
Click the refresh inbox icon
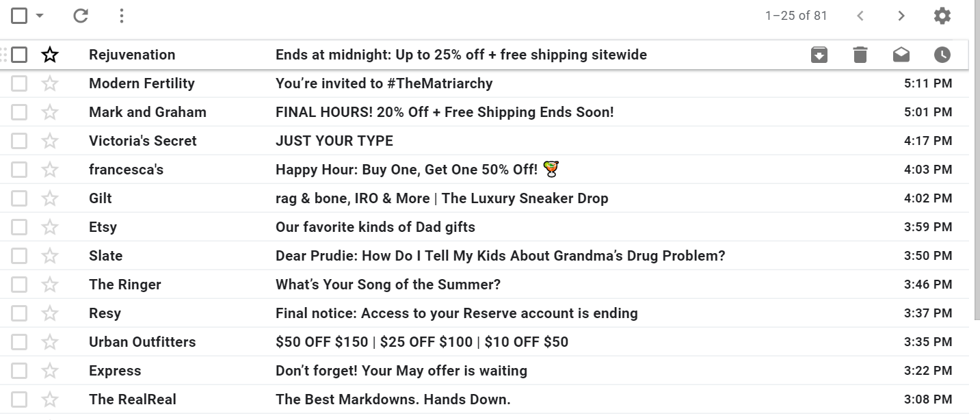pos(81,16)
